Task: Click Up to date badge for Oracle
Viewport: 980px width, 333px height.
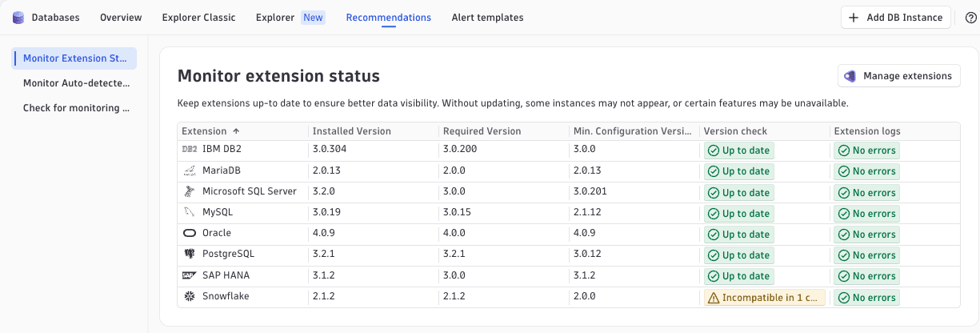Action: pyautogui.click(x=738, y=235)
